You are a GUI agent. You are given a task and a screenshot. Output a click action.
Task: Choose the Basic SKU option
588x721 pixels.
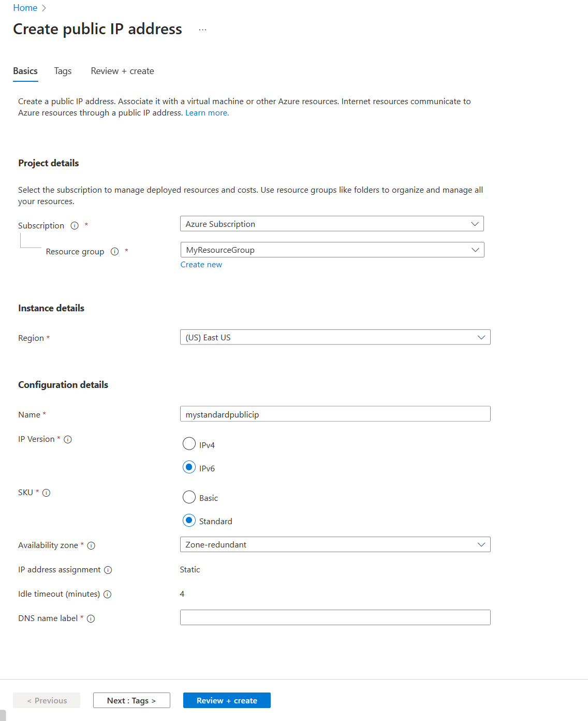(x=189, y=497)
